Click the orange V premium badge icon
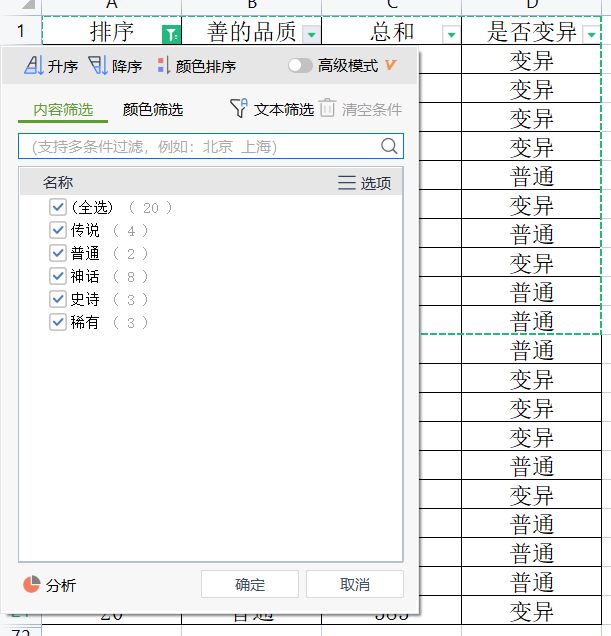Screen dimensions: 611x636 390,65
